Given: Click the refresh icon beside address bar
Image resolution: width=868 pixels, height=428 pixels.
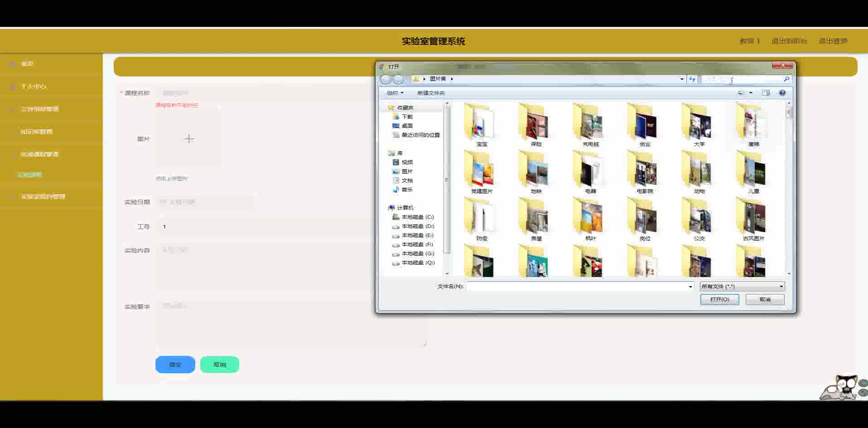Looking at the screenshot, I should click(692, 79).
